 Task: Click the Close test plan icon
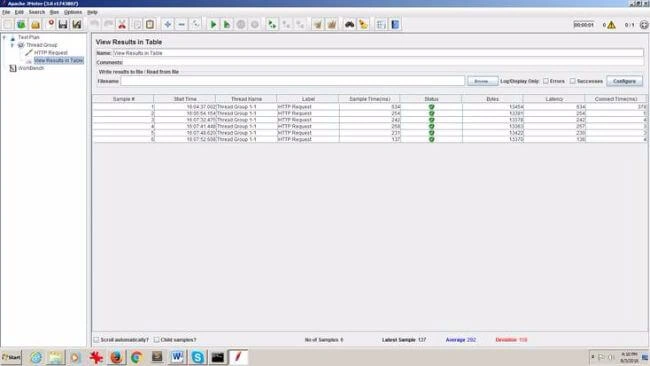coord(51,24)
